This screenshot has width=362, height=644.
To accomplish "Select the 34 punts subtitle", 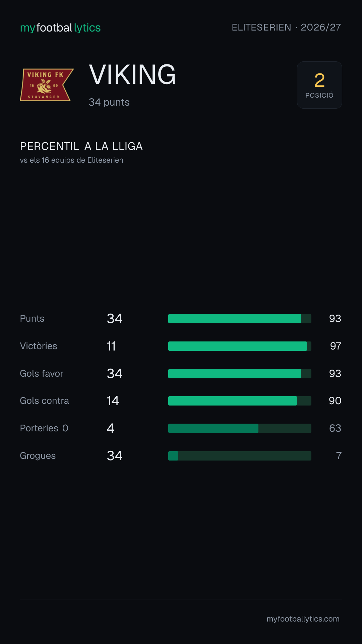I will coord(109,102).
